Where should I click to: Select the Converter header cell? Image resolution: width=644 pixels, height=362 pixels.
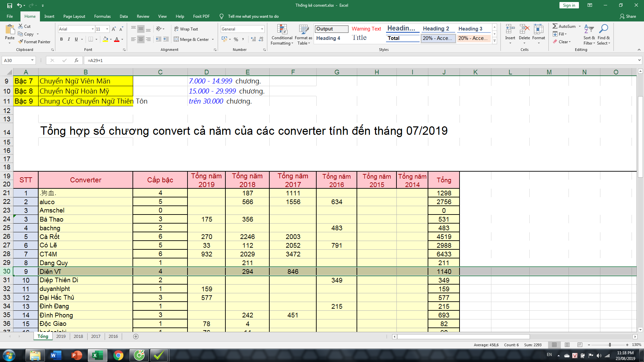click(86, 180)
